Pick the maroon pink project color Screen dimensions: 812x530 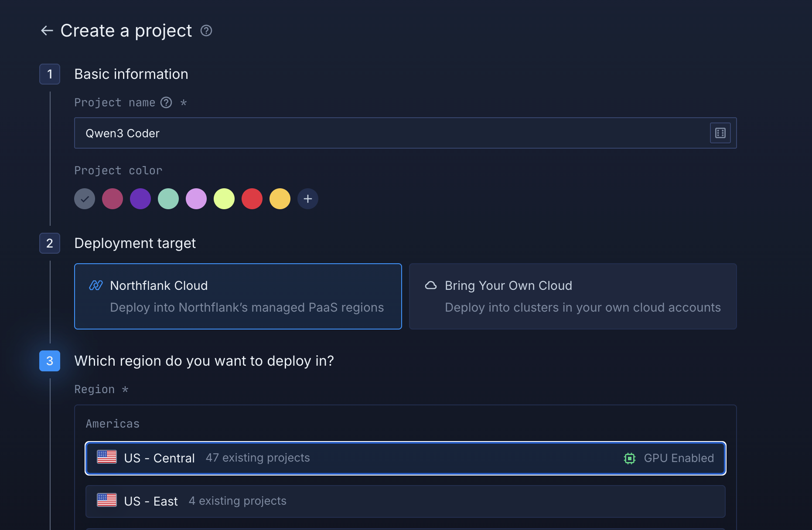[113, 199]
